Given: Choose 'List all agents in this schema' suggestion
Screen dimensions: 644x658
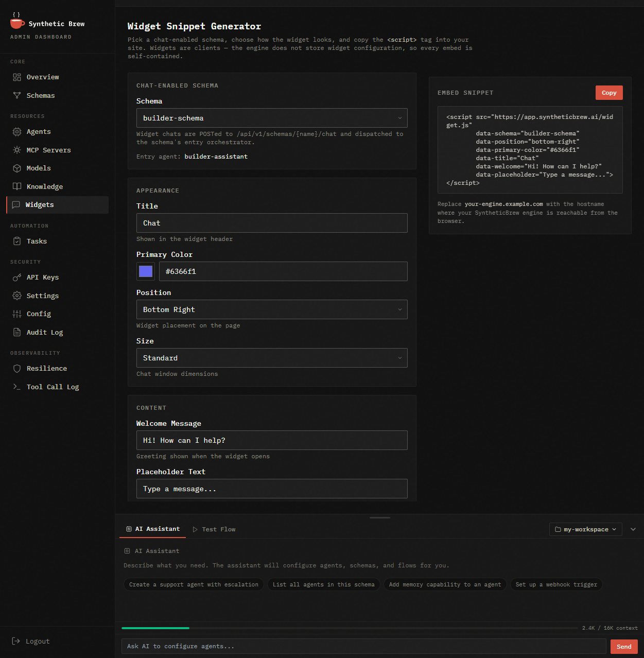Looking at the screenshot, I should [324, 585].
